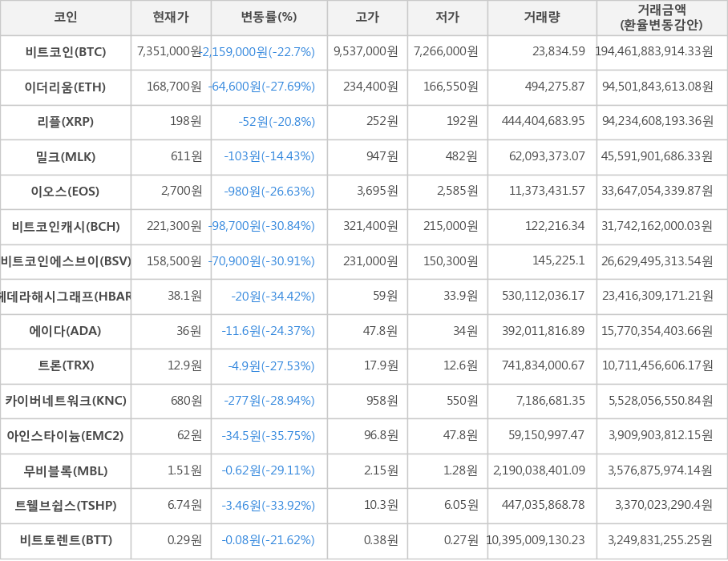Select the 거래량 column header
Image resolution: width=728 pixels, height=561 pixels.
(542, 18)
